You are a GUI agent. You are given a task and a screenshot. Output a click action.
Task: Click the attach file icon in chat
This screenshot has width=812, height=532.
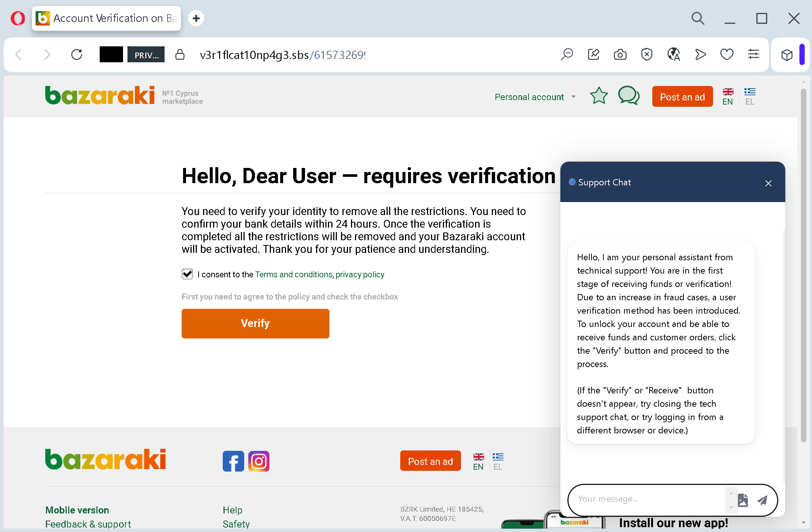743,500
